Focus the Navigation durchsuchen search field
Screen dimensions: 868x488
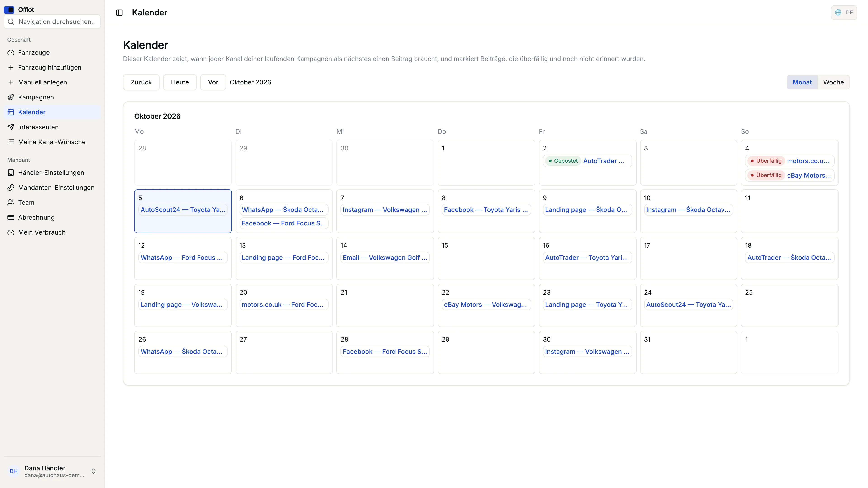pos(52,21)
